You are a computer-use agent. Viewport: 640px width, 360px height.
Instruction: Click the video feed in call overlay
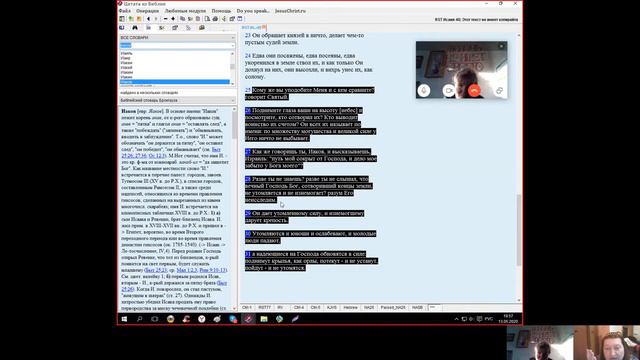[x=462, y=69]
